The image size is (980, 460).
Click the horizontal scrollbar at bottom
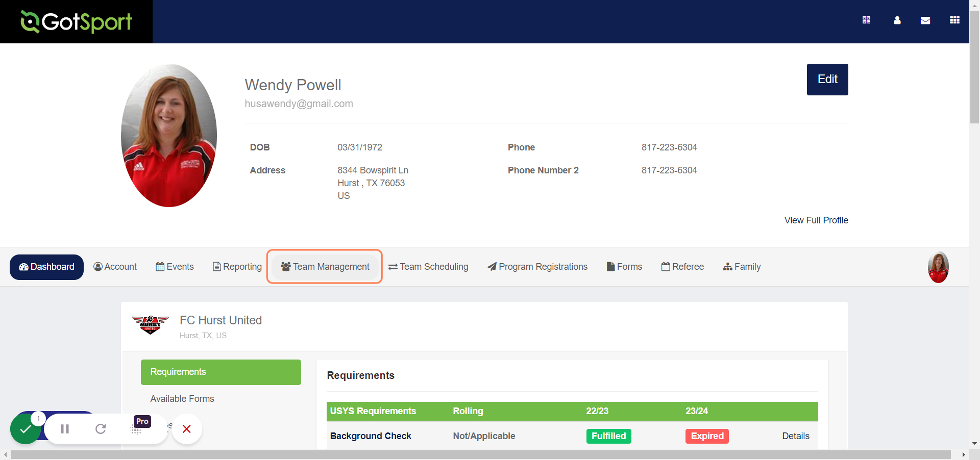coord(480,454)
